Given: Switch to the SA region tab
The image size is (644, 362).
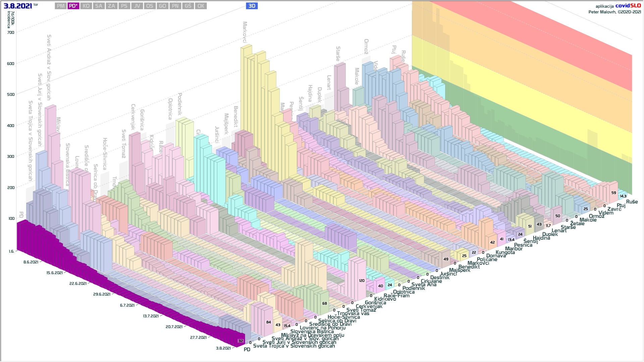Looking at the screenshot, I should pos(99,6).
